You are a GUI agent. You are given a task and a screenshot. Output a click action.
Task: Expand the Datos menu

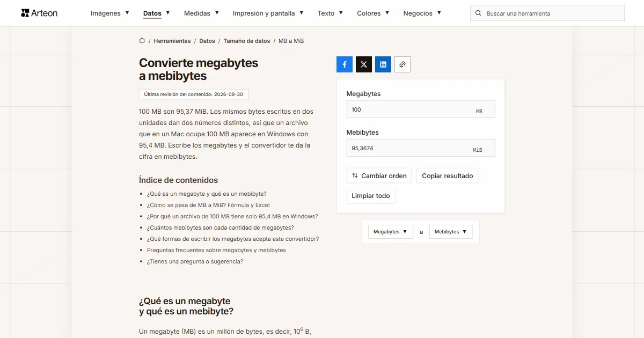point(157,13)
